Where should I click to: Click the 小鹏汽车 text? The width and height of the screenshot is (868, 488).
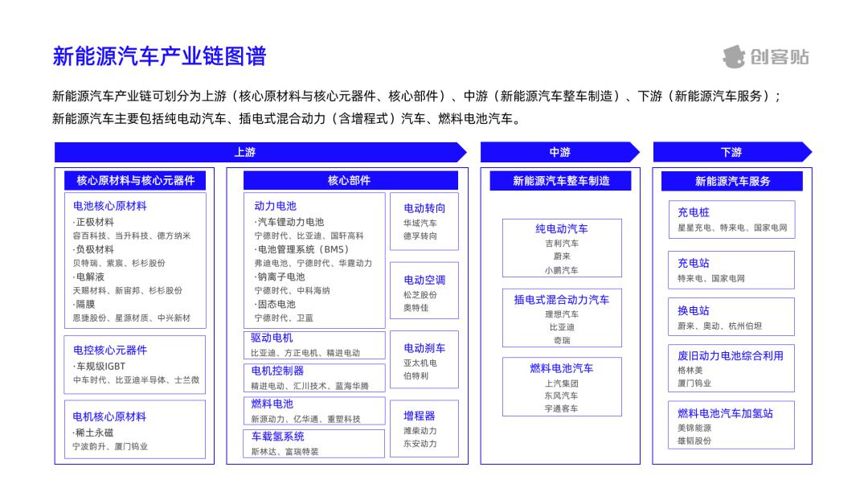point(562,270)
